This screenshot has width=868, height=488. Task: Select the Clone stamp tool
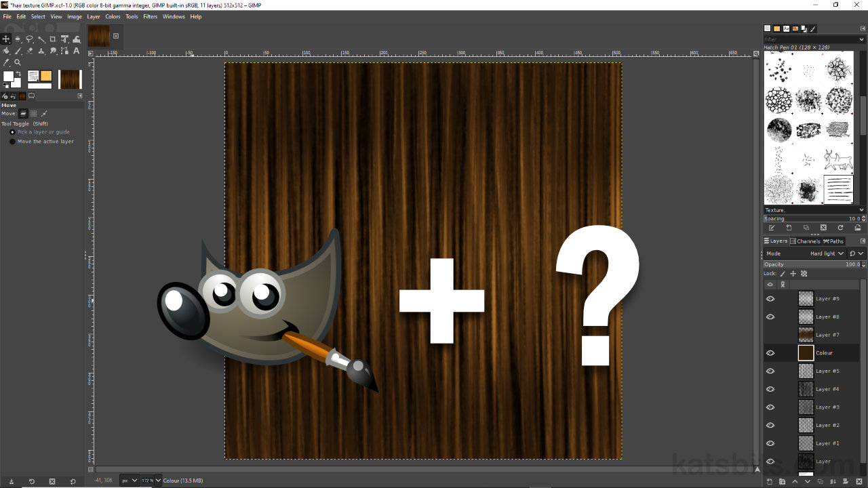tap(41, 51)
